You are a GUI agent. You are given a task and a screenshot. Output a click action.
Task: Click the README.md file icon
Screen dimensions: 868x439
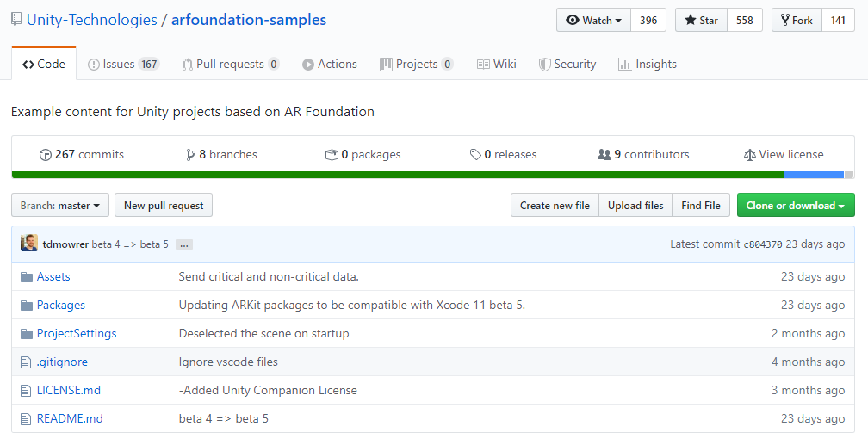tap(27, 419)
